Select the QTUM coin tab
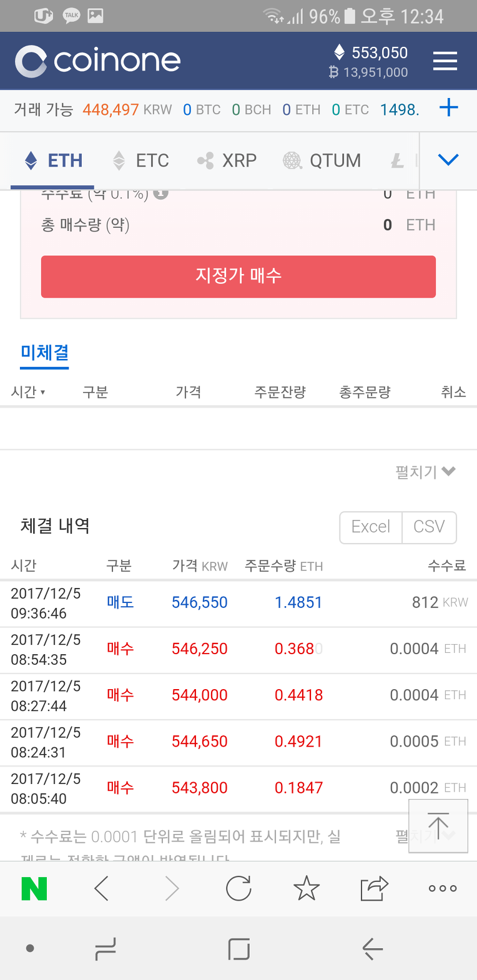Viewport: 477px width, 980px height. [x=322, y=160]
